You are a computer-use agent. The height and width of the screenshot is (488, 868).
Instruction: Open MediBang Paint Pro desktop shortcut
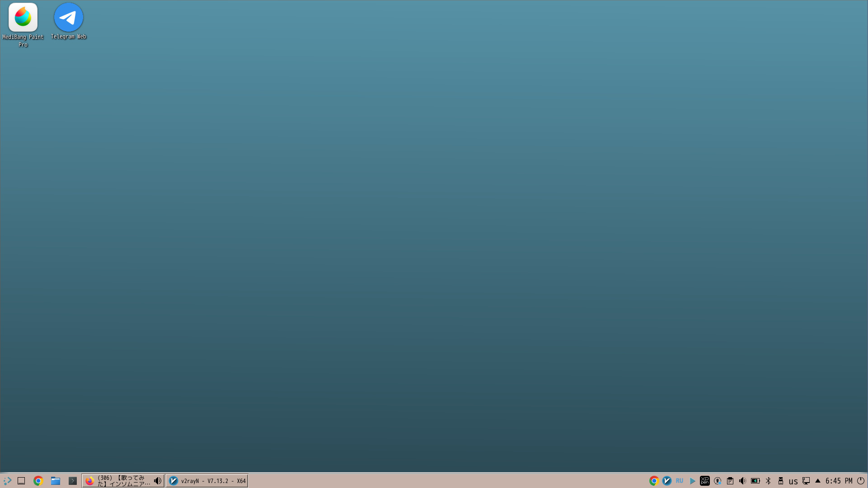pos(23,18)
